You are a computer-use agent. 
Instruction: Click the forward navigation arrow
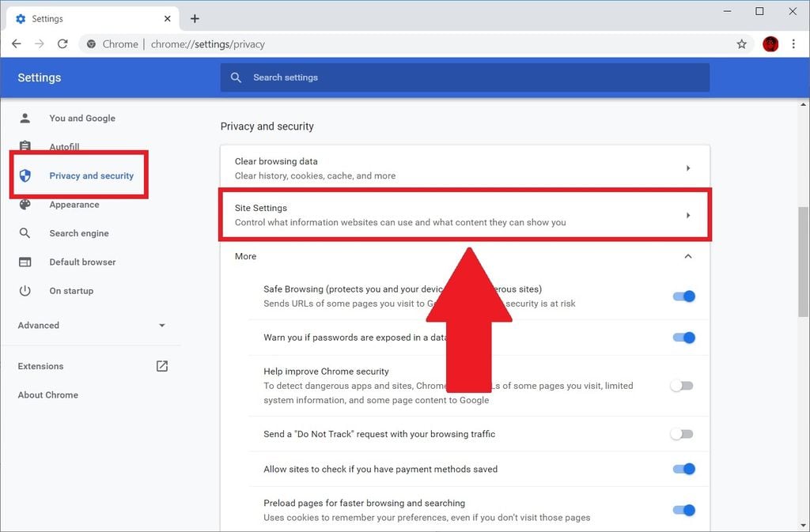(40, 43)
